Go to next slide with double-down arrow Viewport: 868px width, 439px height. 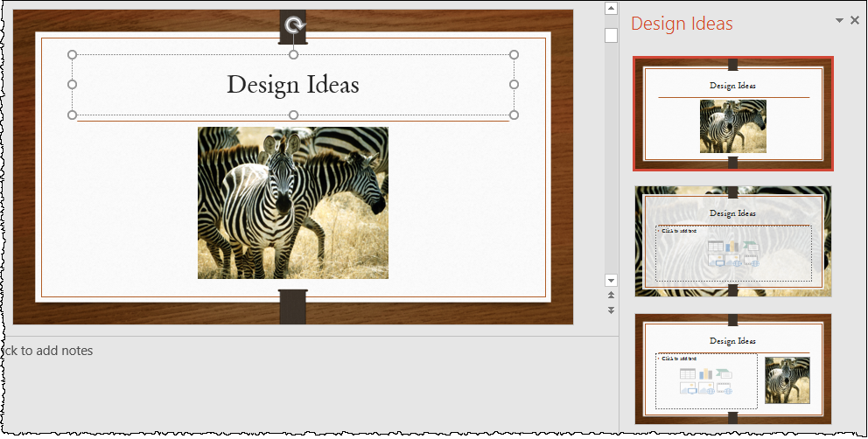[611, 310]
